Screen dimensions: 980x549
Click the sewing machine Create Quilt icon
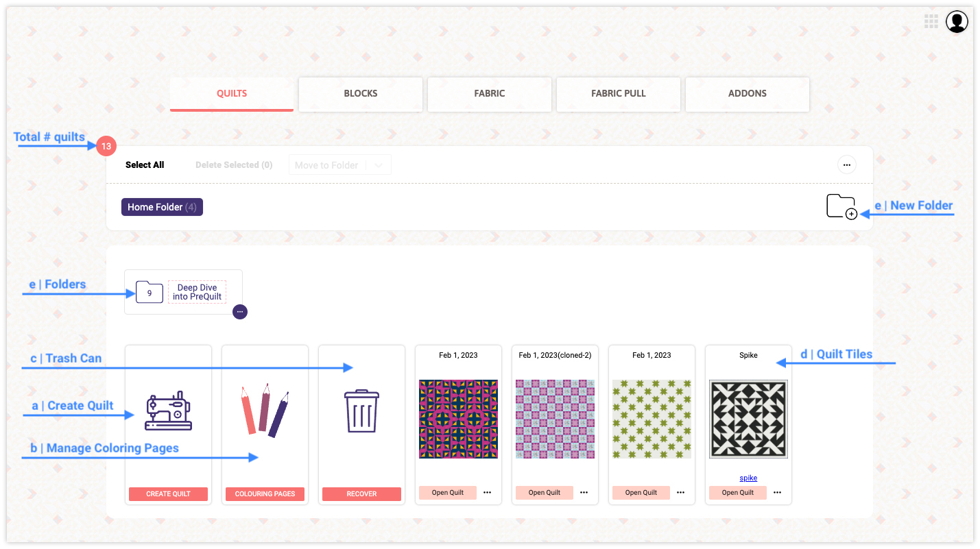point(169,411)
